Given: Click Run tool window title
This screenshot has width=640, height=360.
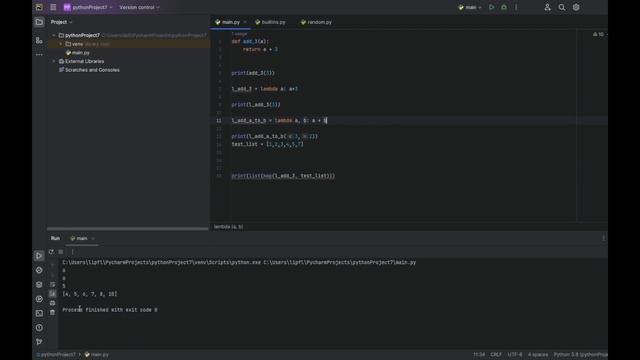Looking at the screenshot, I should coord(56,238).
